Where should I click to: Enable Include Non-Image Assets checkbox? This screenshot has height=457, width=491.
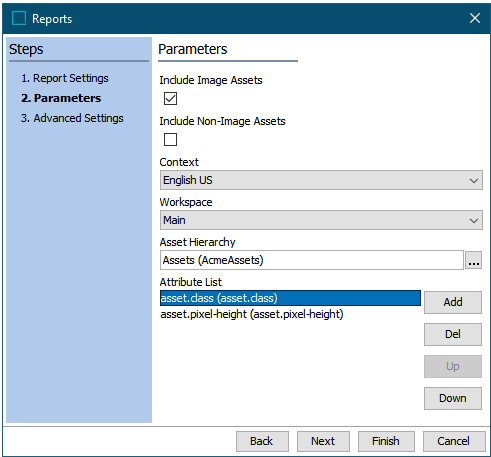point(170,140)
